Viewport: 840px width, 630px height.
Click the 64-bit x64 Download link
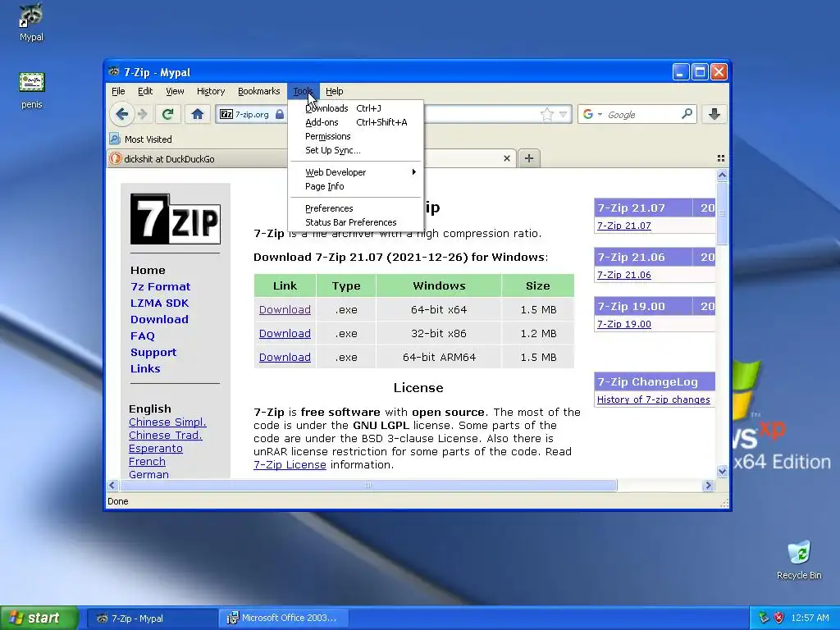[x=285, y=309]
